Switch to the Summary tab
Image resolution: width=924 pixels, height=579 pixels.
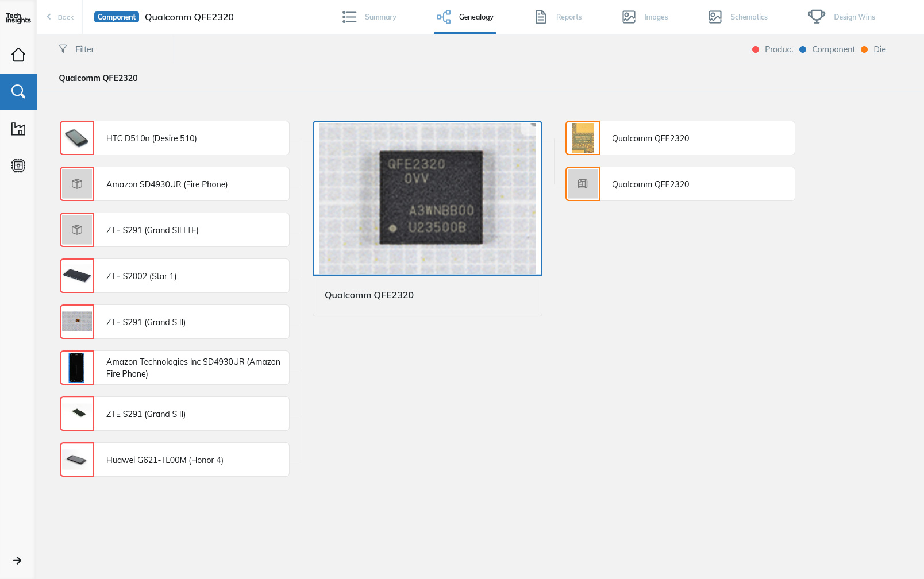coord(369,17)
